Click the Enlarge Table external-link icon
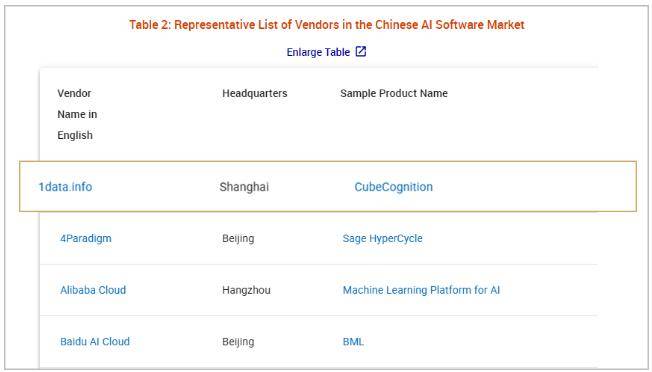Screen dimensions: 652x372 click(x=361, y=52)
